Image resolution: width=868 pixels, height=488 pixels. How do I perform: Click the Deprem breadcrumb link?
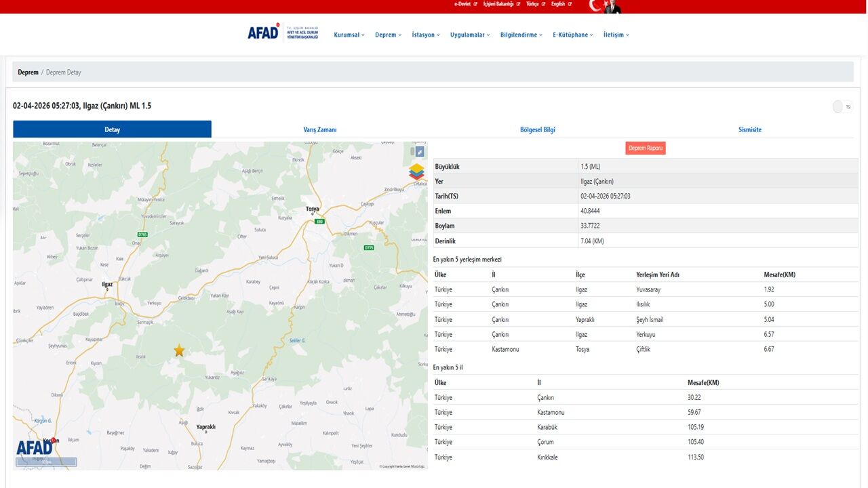[28, 72]
